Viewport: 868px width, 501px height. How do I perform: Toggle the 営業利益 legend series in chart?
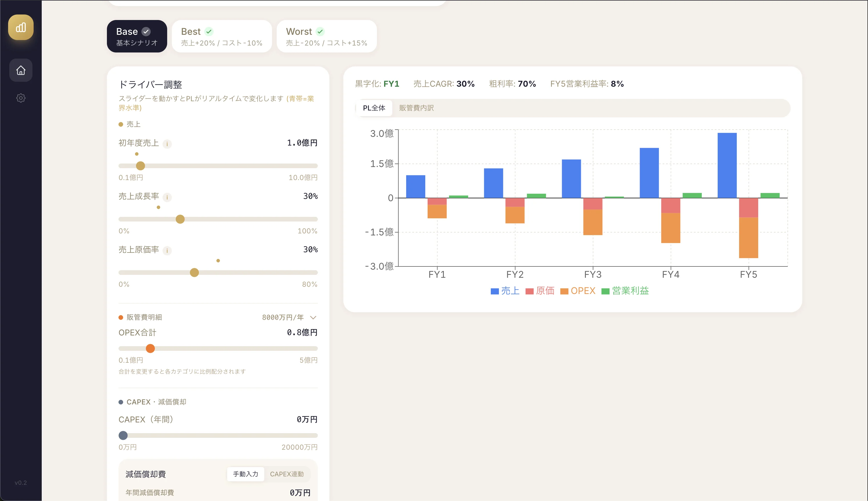tap(625, 291)
